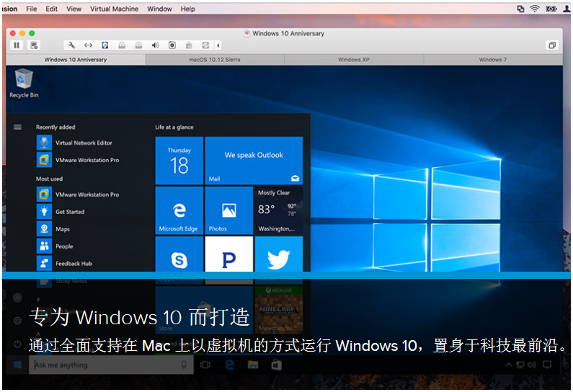Click the network icon in Windows tray
The height and width of the screenshot is (392, 573).
coord(520,365)
